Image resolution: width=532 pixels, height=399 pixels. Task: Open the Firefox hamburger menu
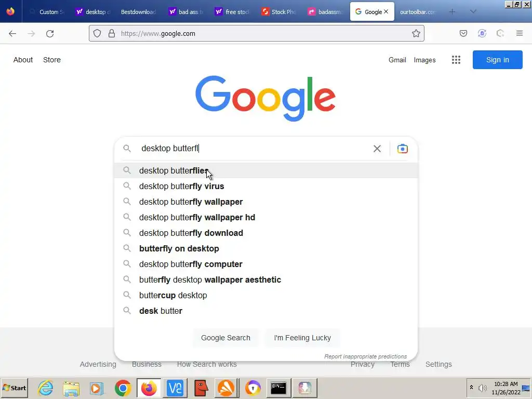tap(520, 33)
